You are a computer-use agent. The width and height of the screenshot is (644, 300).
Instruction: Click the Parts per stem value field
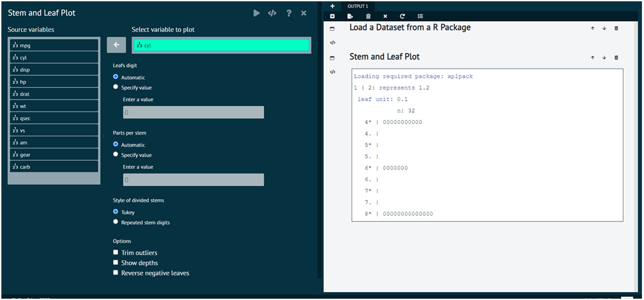click(x=194, y=180)
